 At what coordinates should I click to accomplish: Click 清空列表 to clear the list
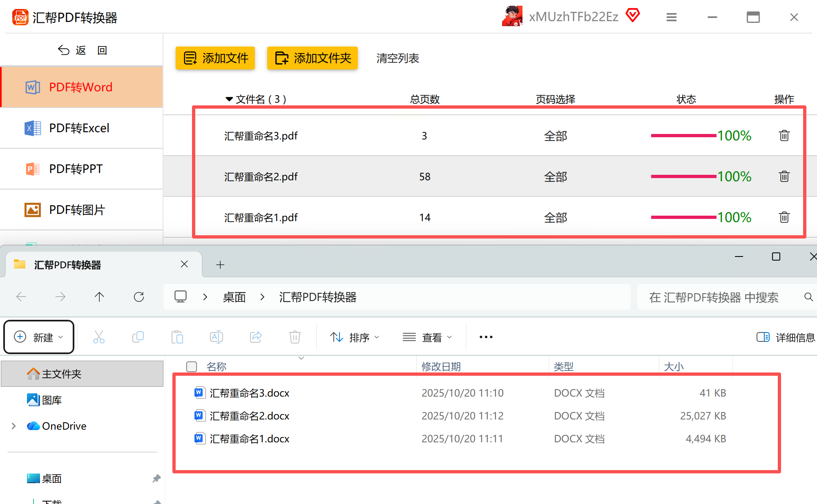click(x=397, y=58)
